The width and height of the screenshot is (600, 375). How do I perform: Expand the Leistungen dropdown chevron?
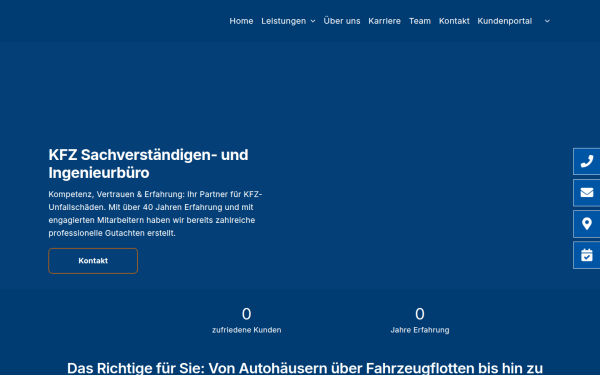[313, 21]
